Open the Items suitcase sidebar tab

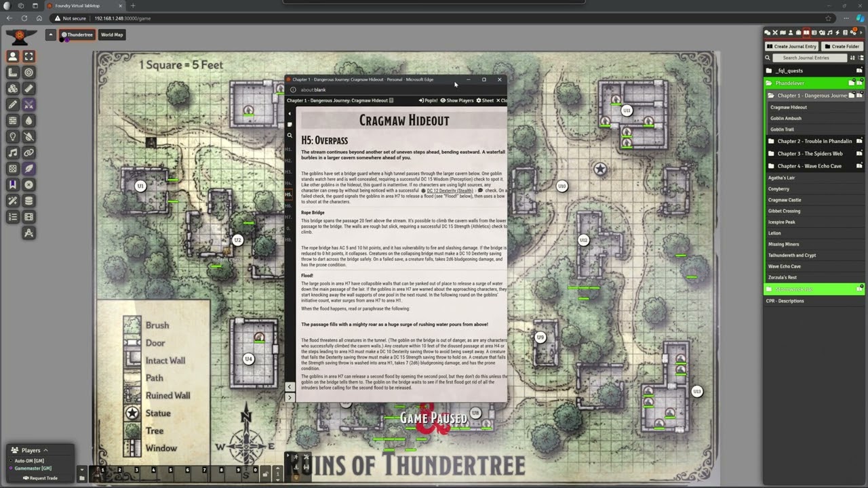pos(798,33)
